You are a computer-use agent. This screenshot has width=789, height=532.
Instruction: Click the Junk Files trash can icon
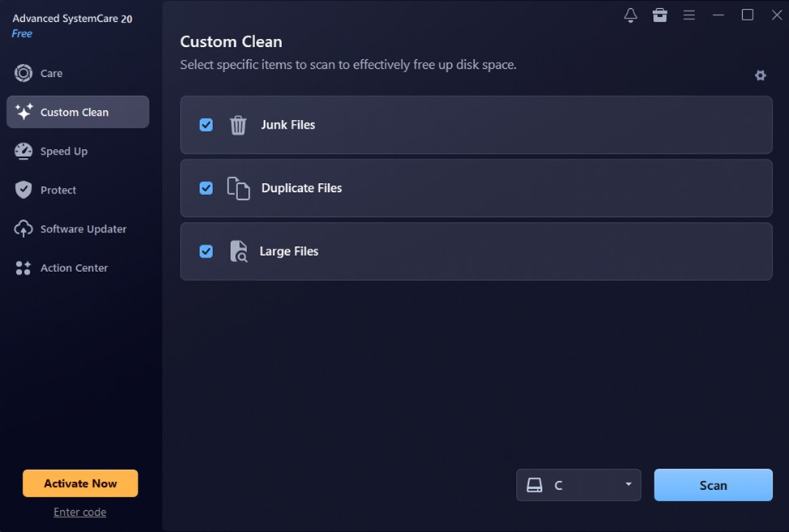tap(238, 126)
